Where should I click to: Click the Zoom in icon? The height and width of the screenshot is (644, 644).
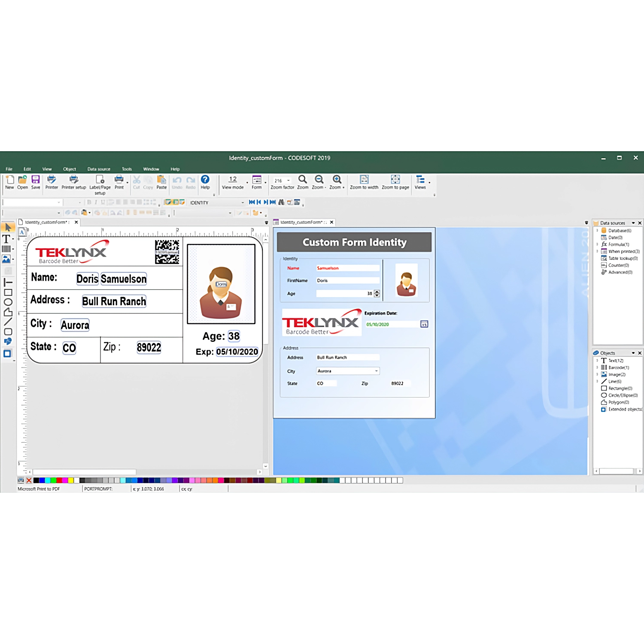337,179
